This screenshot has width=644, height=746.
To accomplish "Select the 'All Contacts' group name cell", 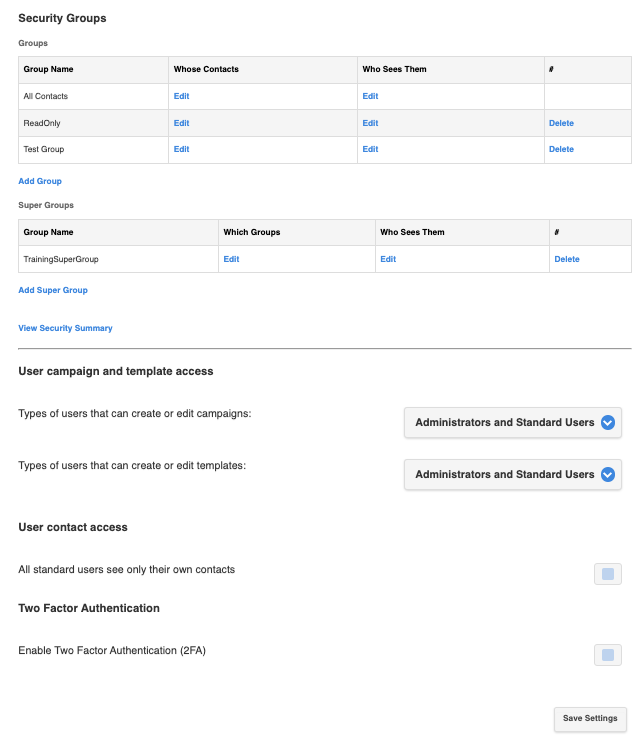I will (x=93, y=97).
